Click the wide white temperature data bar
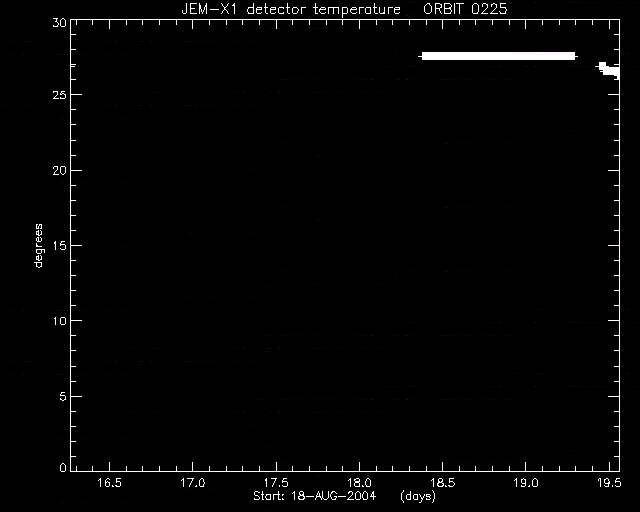The width and height of the screenshot is (640, 512). click(x=498, y=56)
